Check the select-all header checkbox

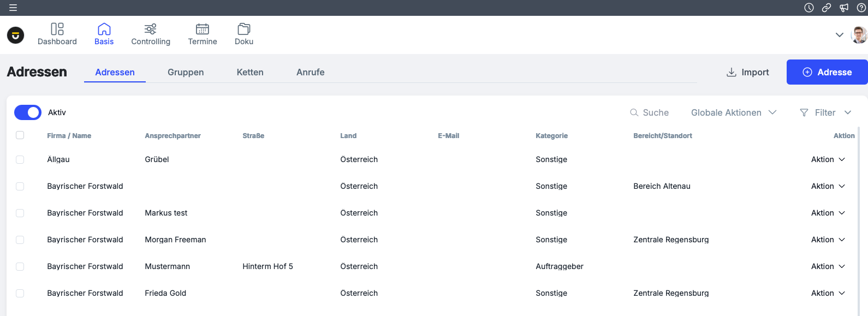20,135
